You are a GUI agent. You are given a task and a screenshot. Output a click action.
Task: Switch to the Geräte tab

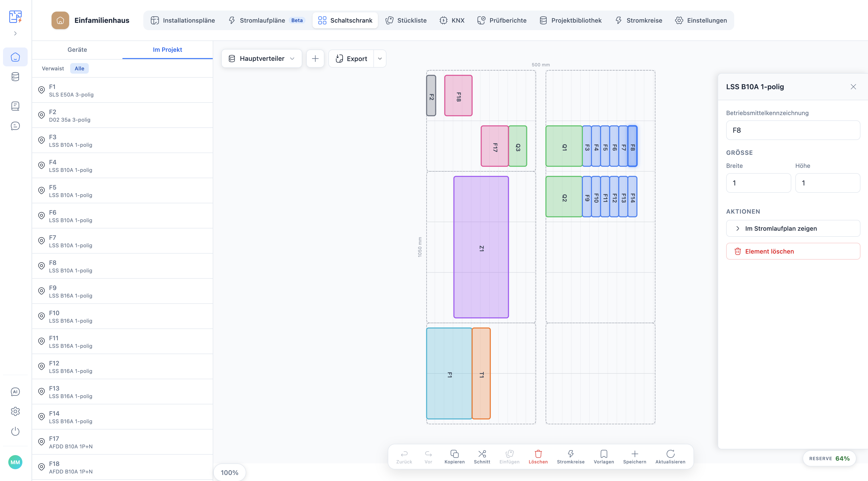coord(77,50)
